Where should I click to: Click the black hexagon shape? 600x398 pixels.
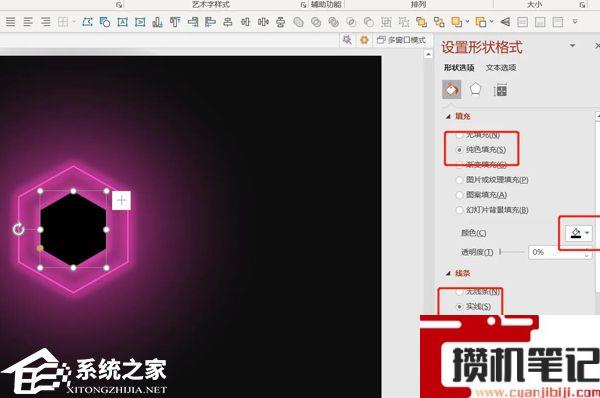point(73,229)
